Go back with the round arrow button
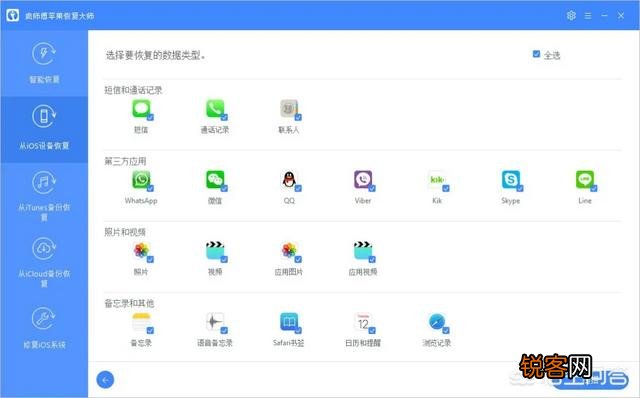 (x=105, y=380)
